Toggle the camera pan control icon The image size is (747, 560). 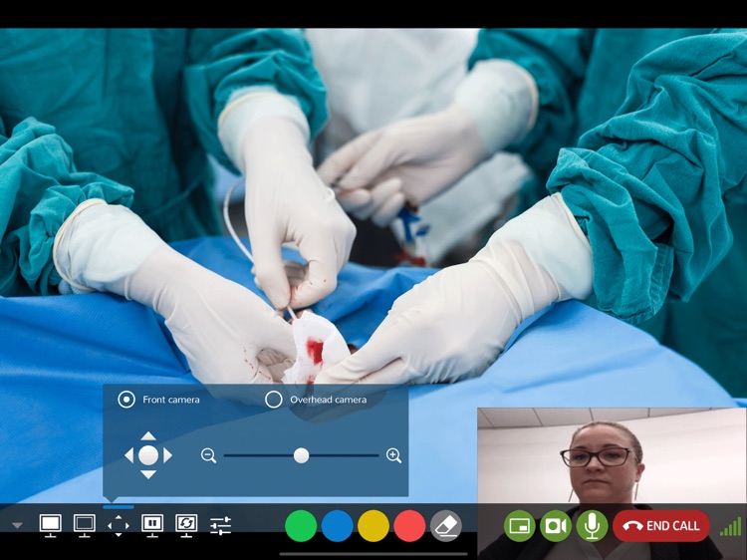[119, 526]
